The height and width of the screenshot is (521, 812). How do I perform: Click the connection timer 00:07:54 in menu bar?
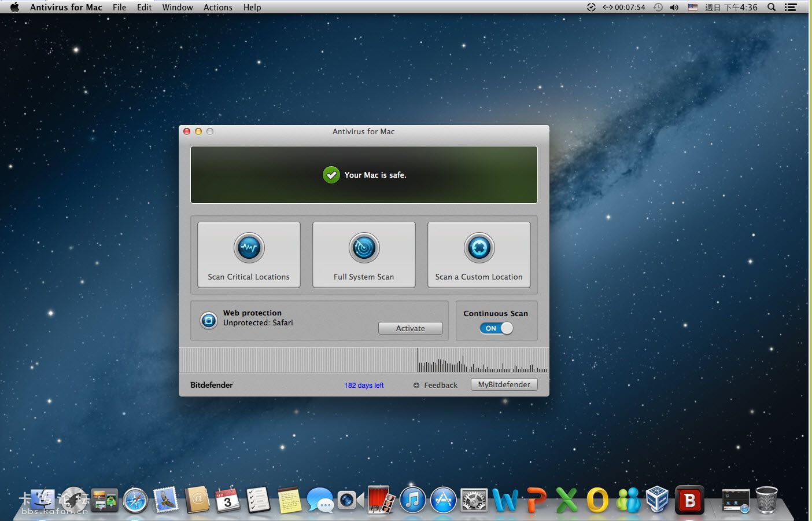coord(624,7)
